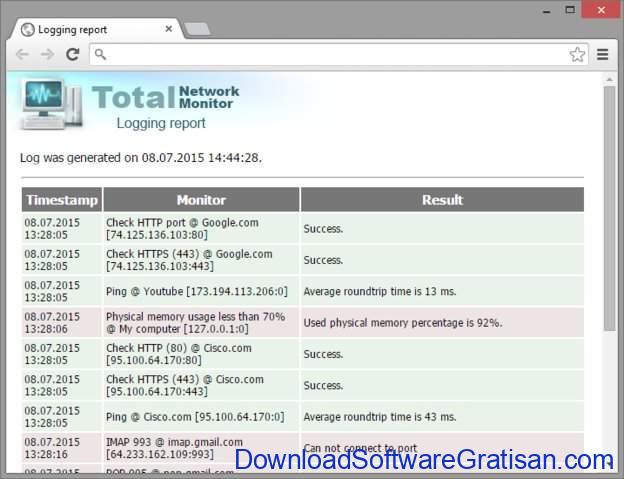Click the search magnifier in address bar
624x479 pixels.
100,54
